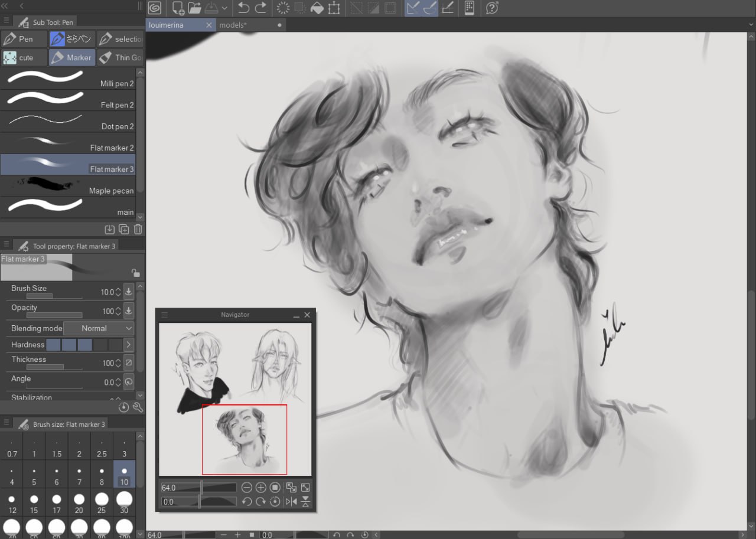The image size is (756, 539).
Task: Redo the undone action
Action: click(260, 8)
